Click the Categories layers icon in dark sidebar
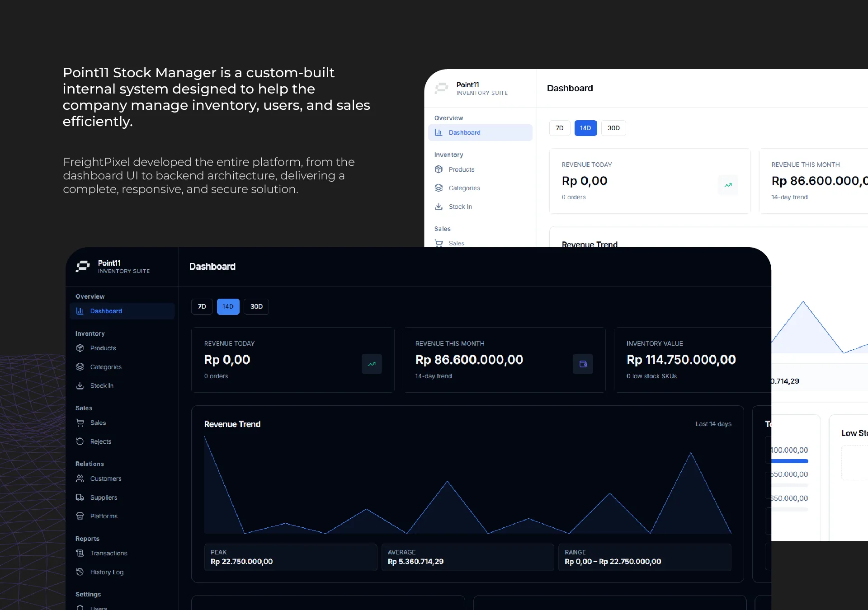This screenshot has height=610, width=868. [x=80, y=367]
